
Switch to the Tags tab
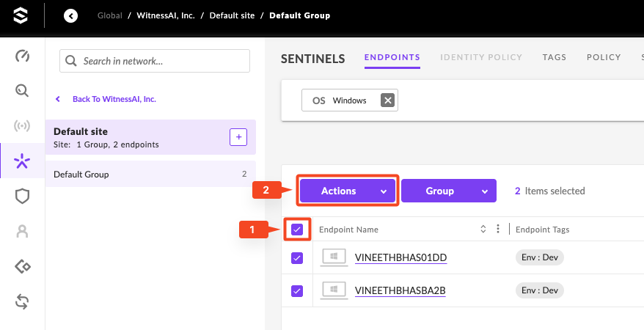[554, 57]
